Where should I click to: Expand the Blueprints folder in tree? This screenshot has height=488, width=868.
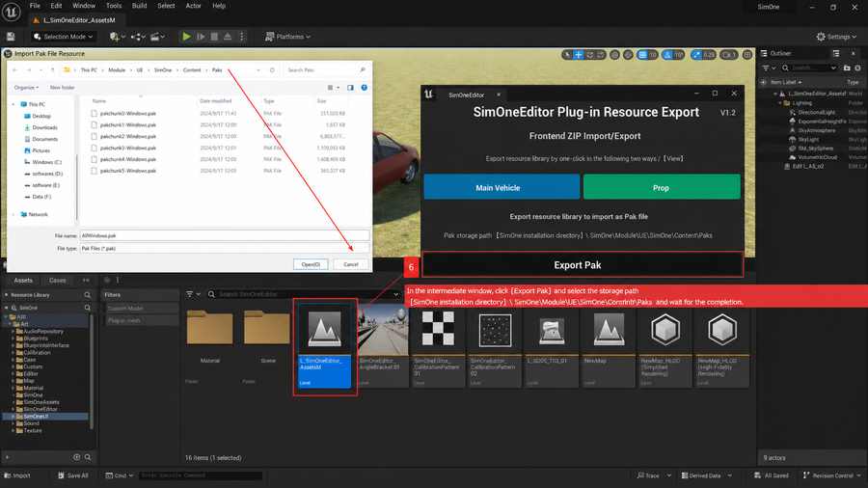click(x=14, y=339)
